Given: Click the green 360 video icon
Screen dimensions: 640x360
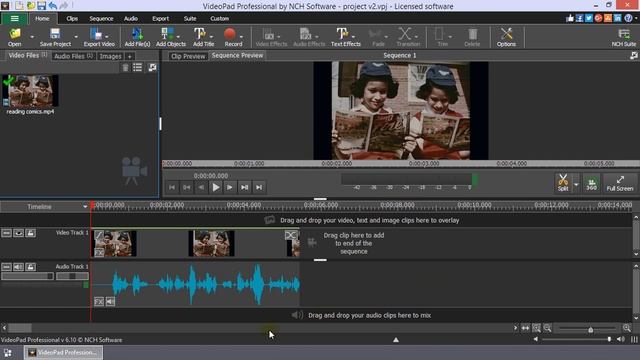Looking at the screenshot, I should (591, 182).
